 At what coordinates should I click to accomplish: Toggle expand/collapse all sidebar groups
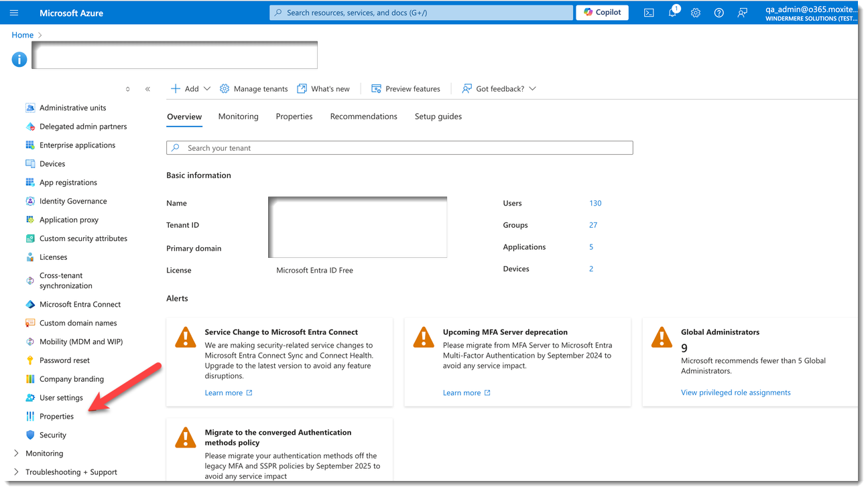click(128, 89)
